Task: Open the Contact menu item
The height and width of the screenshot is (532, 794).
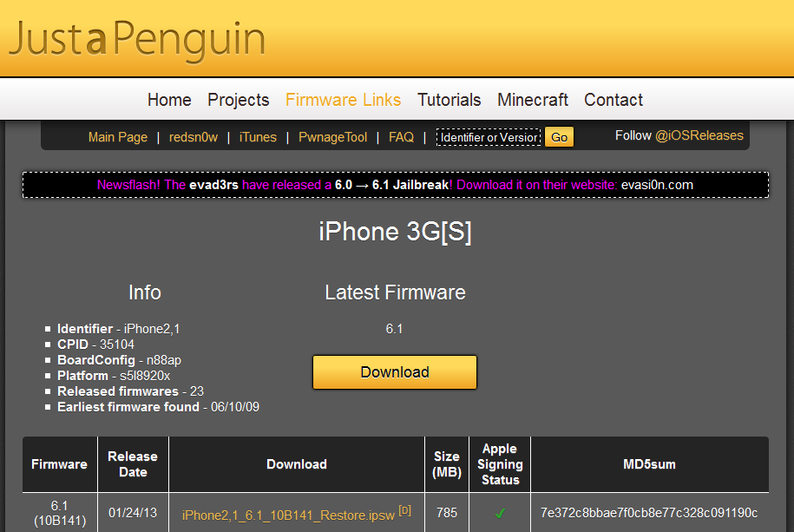Action: tap(614, 100)
